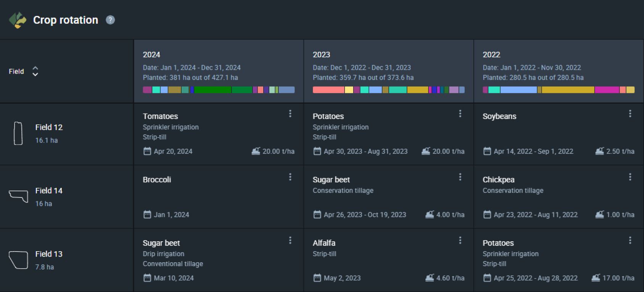Sort the table by the Field column arrows
Screen dimensions: 644x292
(35, 71)
